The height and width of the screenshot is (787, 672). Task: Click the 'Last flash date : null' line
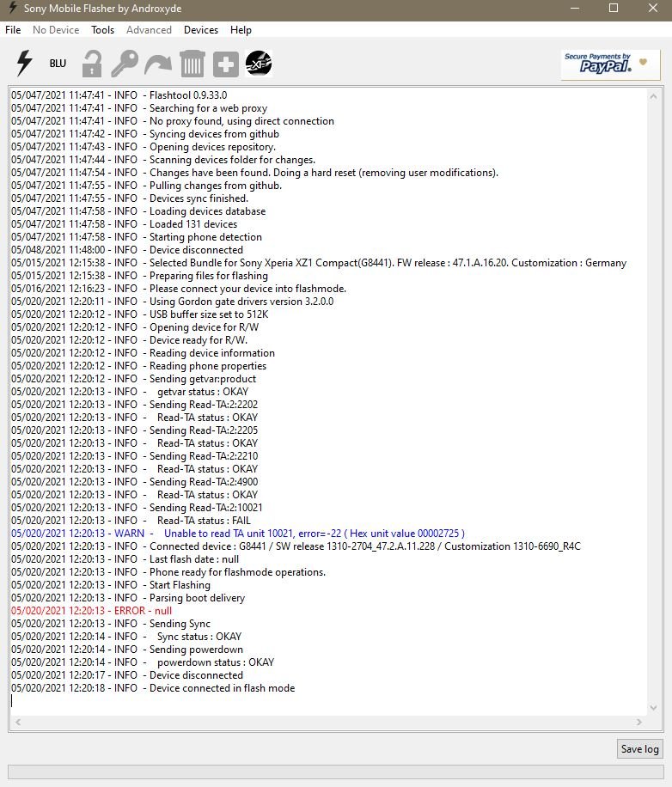[125, 559]
